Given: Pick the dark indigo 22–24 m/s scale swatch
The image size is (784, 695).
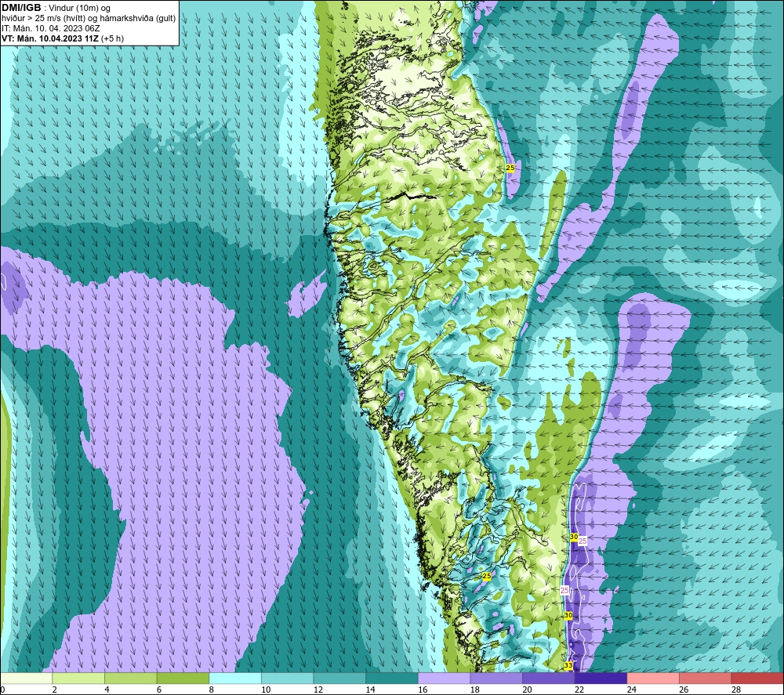Looking at the screenshot, I should pos(601,678).
